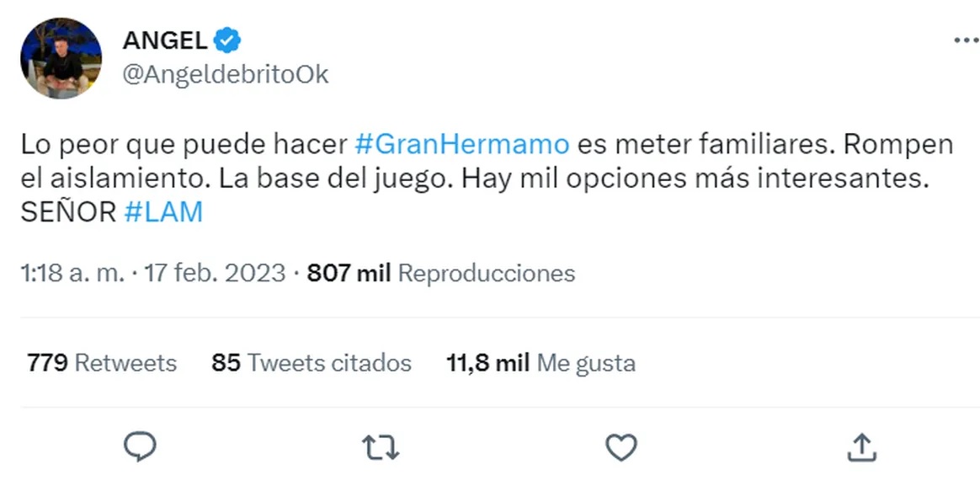Click the 1:18 a. m. time stamp
Screen dimensions: 980x486
(x=72, y=273)
